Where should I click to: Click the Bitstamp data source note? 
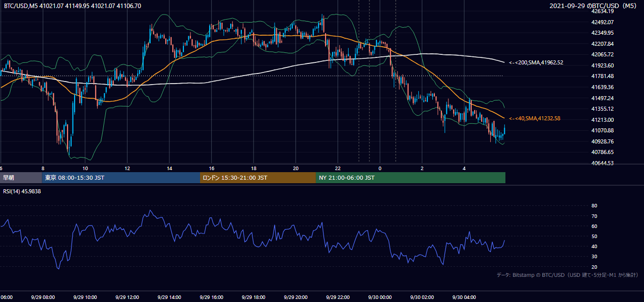tap(567, 275)
